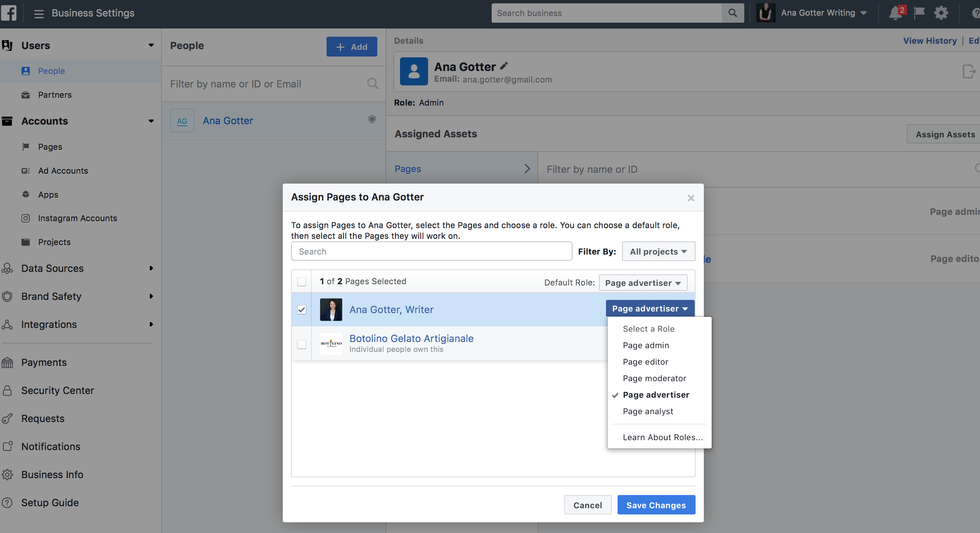980x533 pixels.
Task: Click the Notifications sidebar icon
Action: pyautogui.click(x=7, y=446)
